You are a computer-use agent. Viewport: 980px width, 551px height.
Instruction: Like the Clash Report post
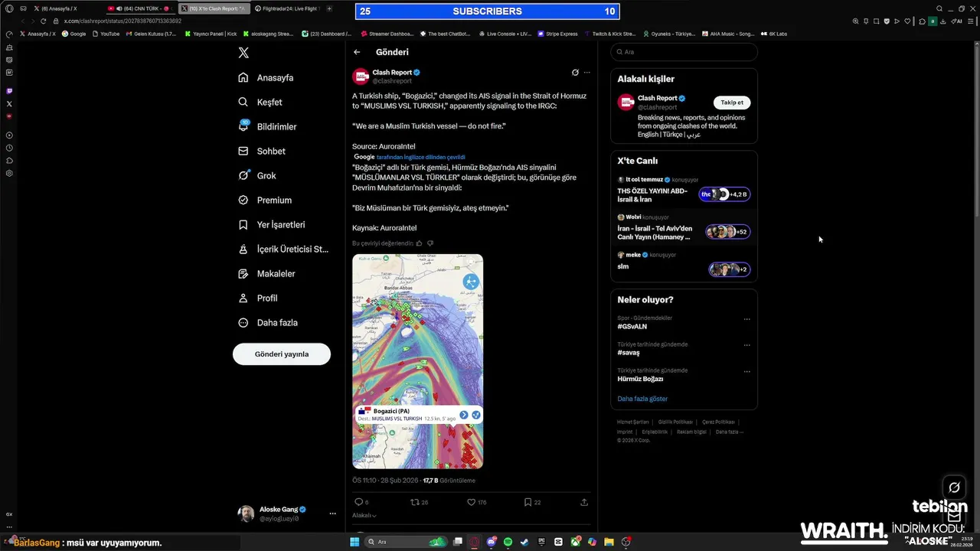click(x=472, y=502)
